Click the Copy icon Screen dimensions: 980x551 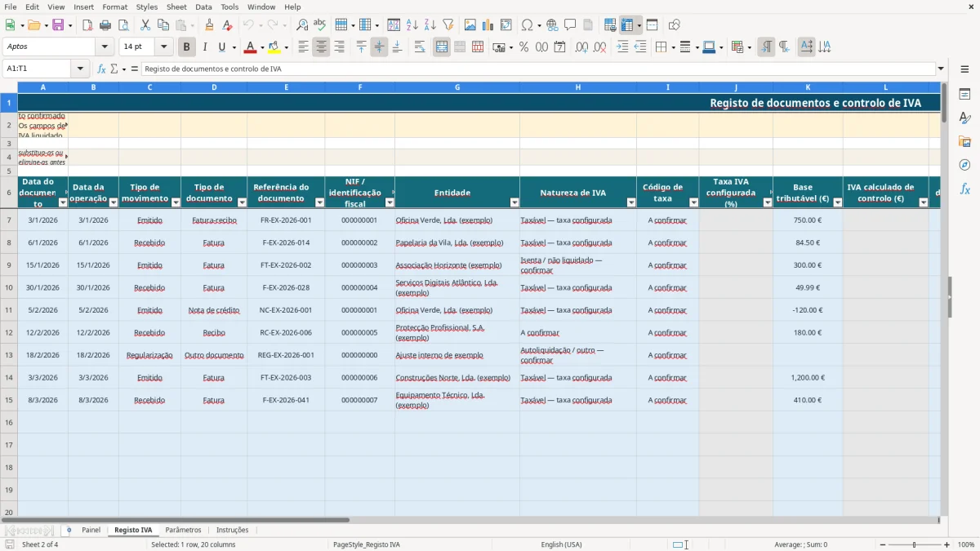click(x=163, y=25)
